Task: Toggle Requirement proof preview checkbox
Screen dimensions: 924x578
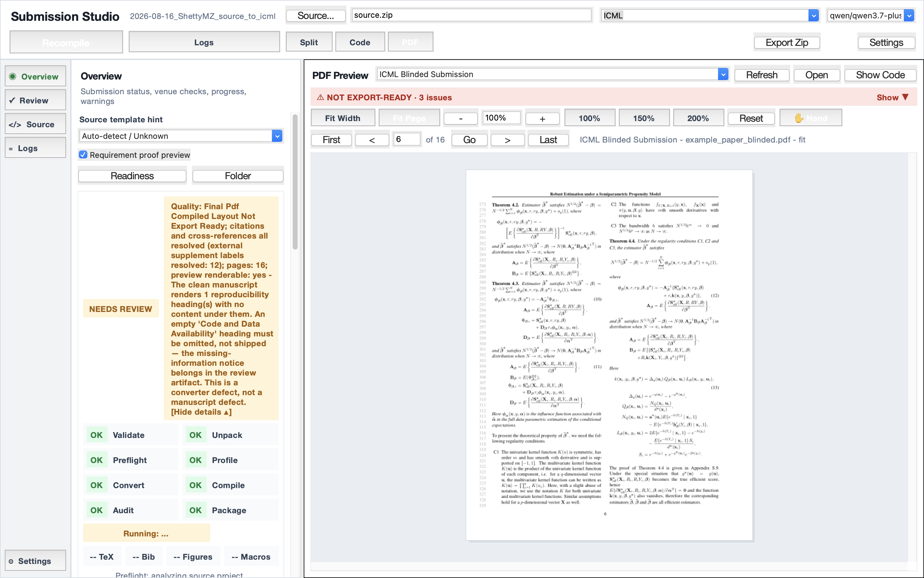Action: coord(83,154)
